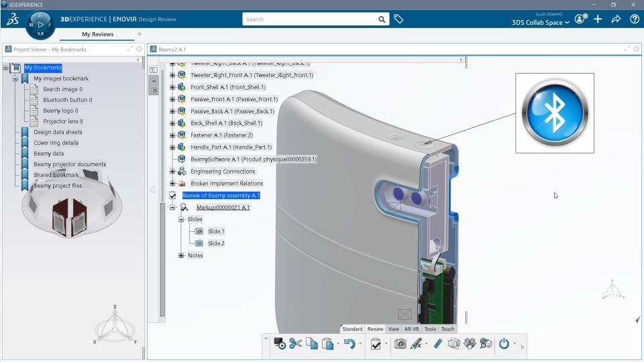Switch to the Review tab

pyautogui.click(x=375, y=328)
